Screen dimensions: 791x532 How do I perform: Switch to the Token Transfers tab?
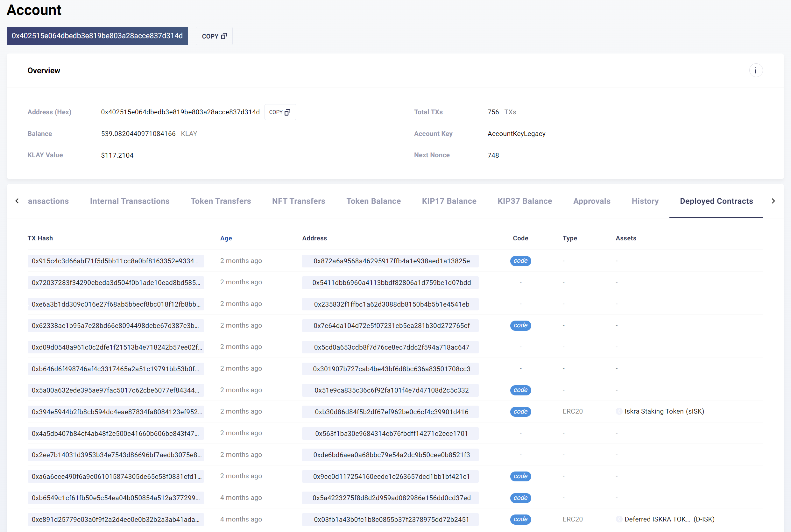(221, 201)
